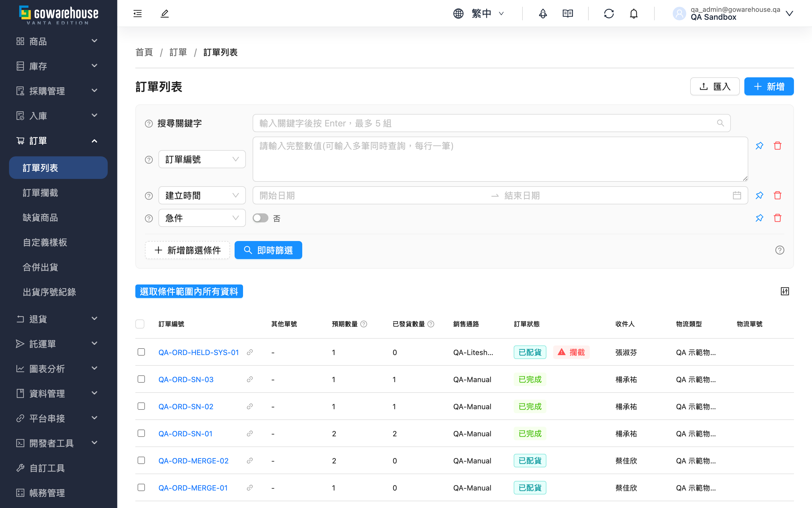Click the calendar icon in the date range field
This screenshot has height=508, width=812.
point(737,195)
